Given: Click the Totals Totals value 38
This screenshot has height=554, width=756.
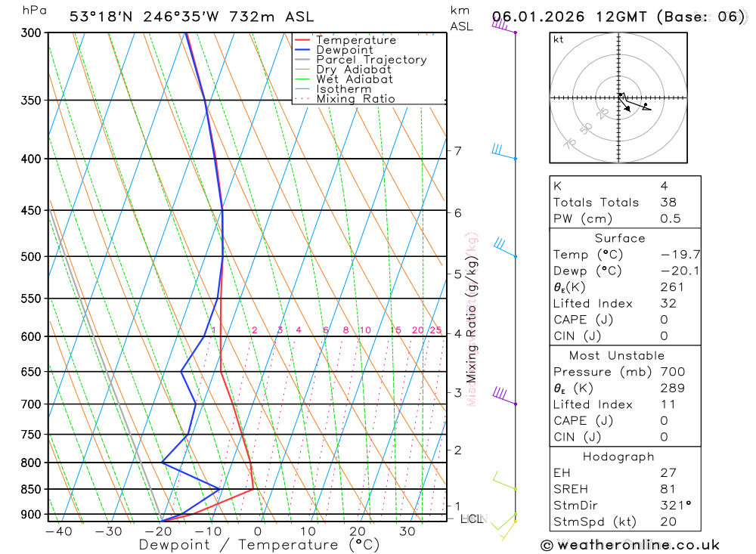Looking at the screenshot, I should (x=668, y=203).
